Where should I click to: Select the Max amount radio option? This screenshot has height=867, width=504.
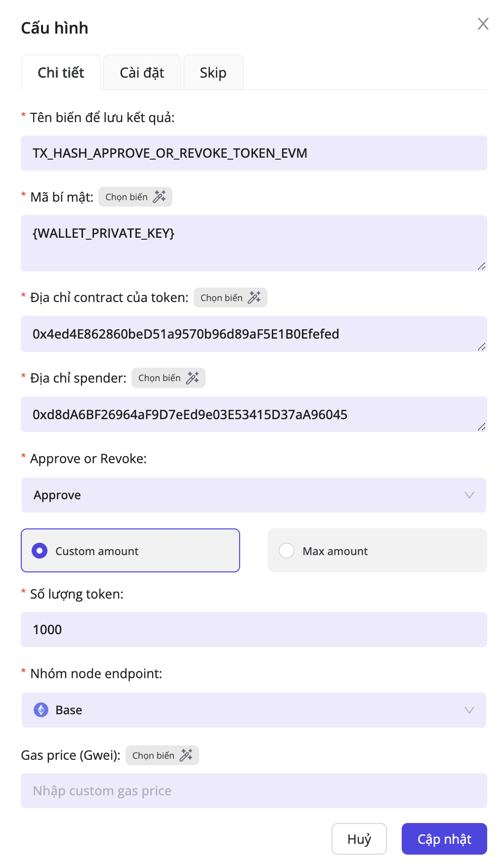click(x=287, y=551)
